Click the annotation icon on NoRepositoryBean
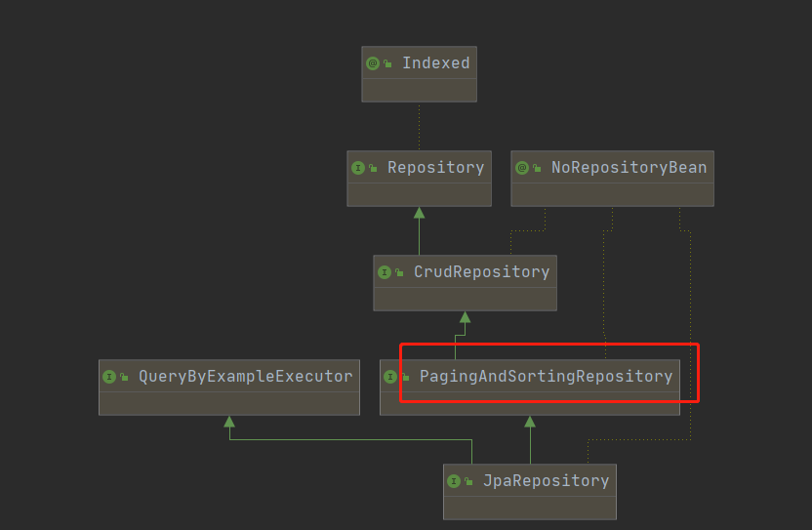The height and width of the screenshot is (530, 812). click(522, 168)
